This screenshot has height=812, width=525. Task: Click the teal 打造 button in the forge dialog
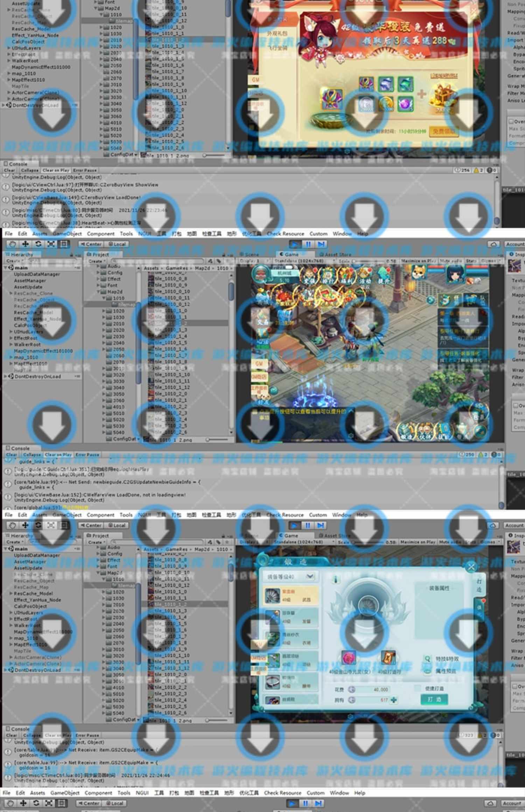click(x=434, y=699)
